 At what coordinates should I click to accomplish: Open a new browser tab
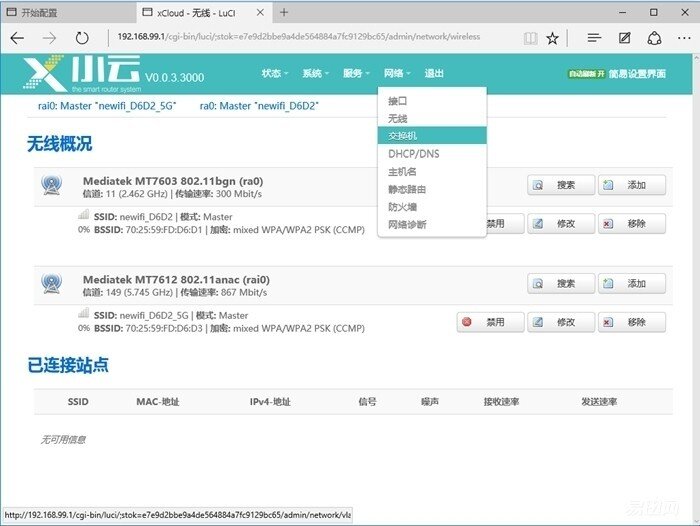point(284,12)
